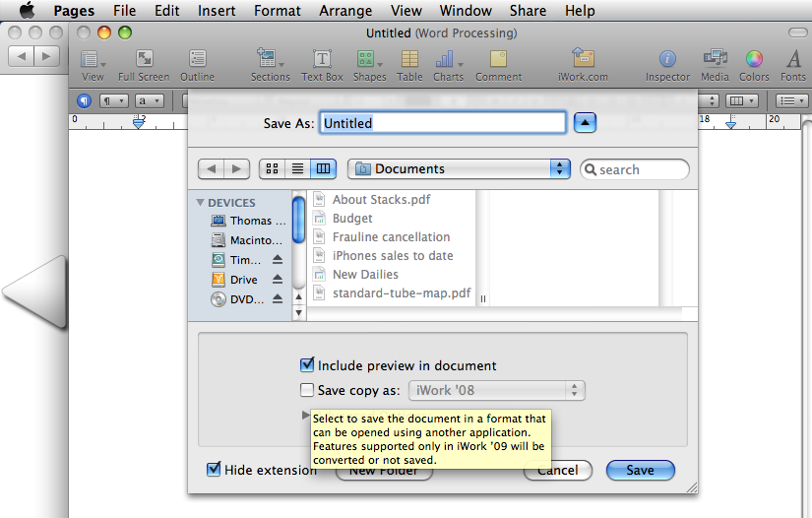This screenshot has width=812, height=518.
Task: Switch to Outline mode from the toolbar
Action: (x=197, y=66)
